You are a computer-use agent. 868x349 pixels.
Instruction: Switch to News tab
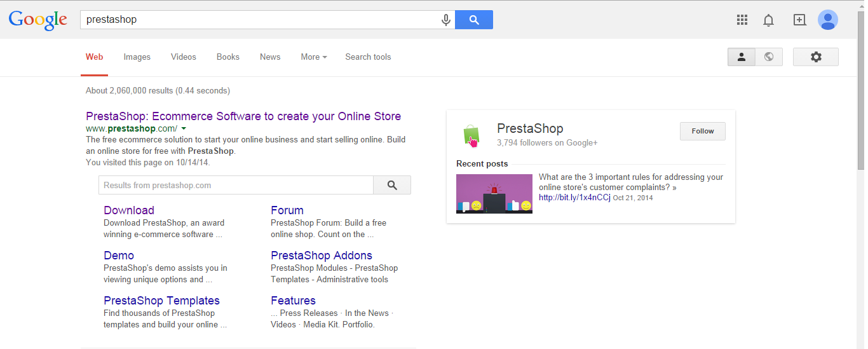pos(270,57)
